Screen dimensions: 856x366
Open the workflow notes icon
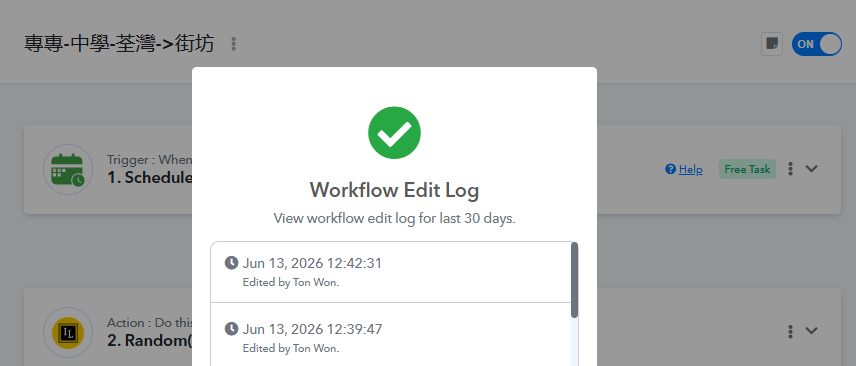click(772, 44)
